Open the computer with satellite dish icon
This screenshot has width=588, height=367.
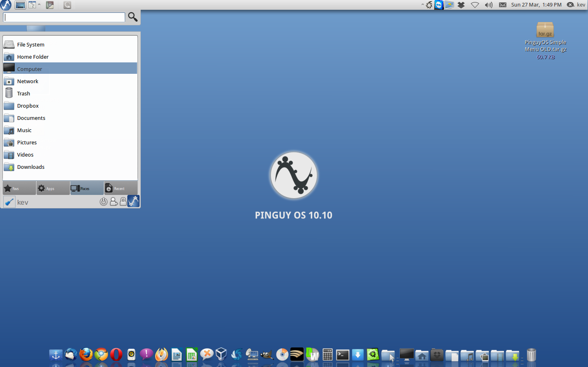click(x=252, y=354)
